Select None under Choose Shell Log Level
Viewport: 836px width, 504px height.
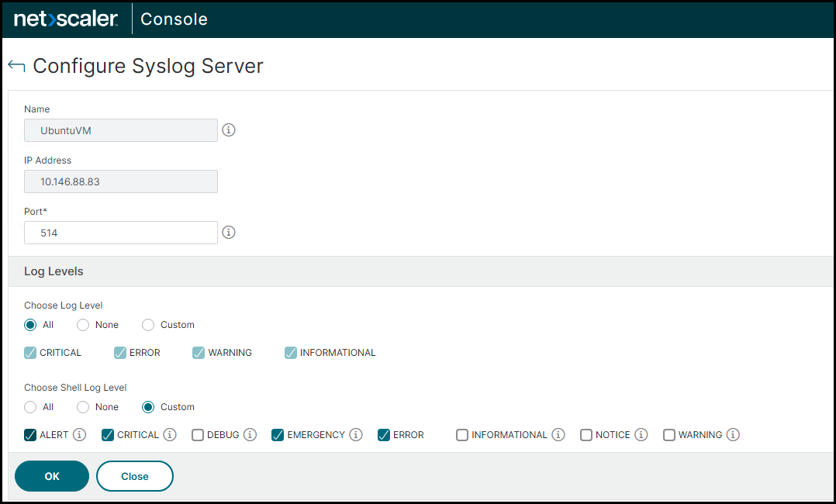coord(83,407)
